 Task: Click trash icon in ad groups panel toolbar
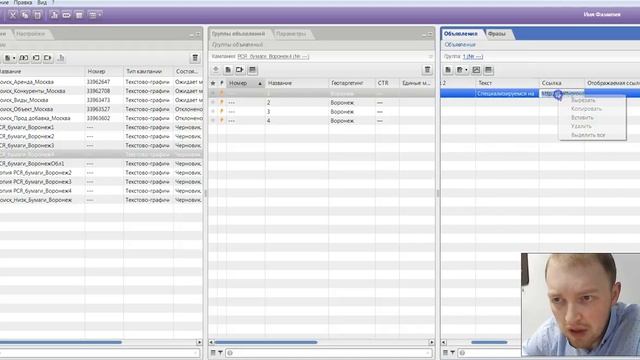point(427,70)
